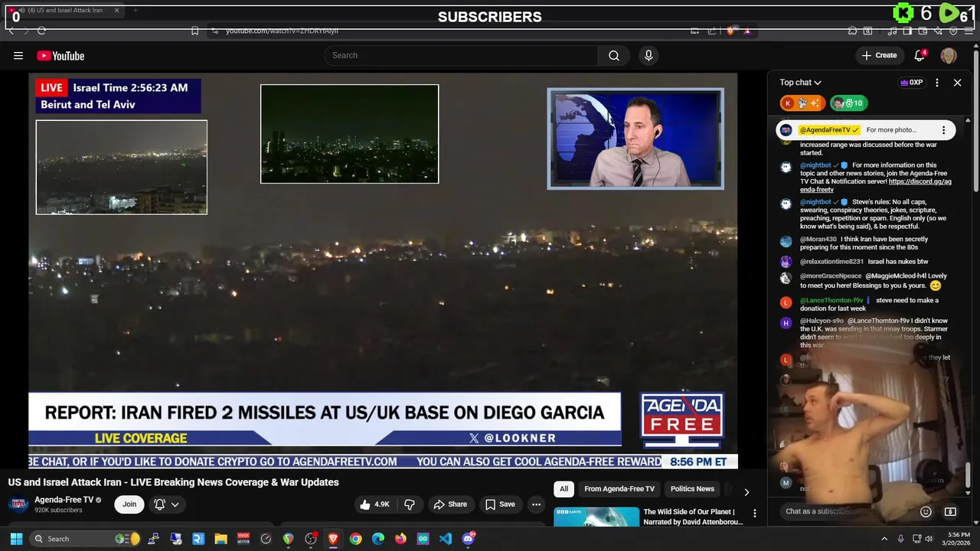Open the account avatar menu
Image resolution: width=980 pixels, height=551 pixels.
948,55
